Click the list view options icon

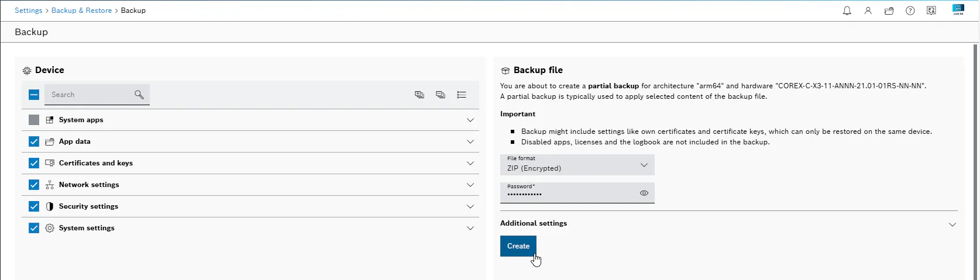(x=462, y=95)
